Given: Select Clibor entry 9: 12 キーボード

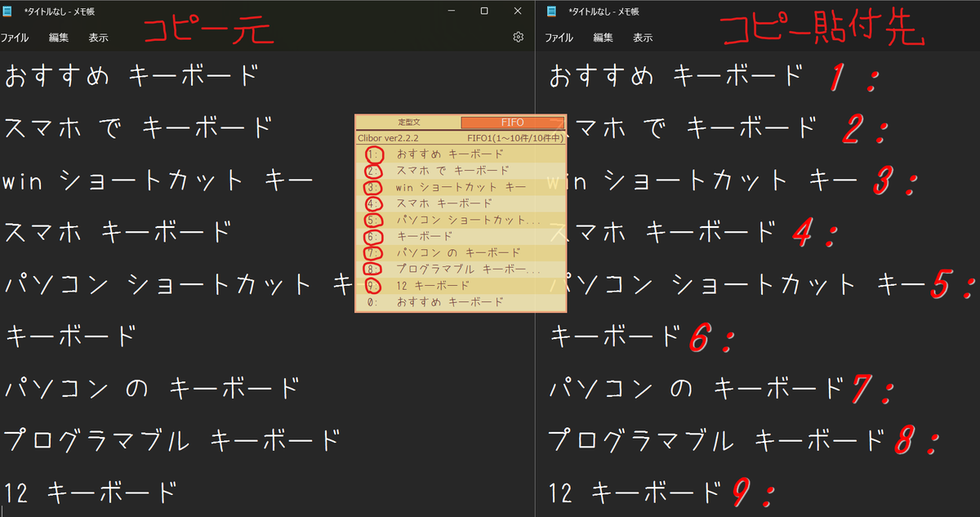Looking at the screenshot, I should pos(461,285).
